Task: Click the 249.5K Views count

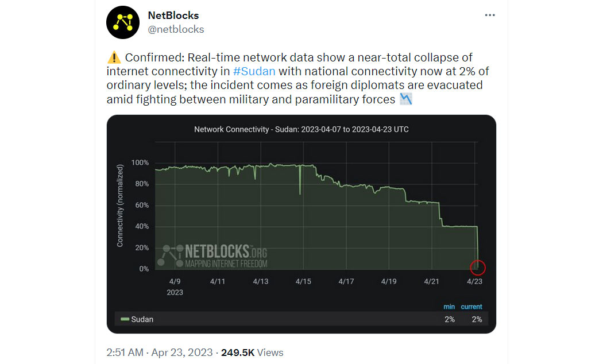Action: 252,353
